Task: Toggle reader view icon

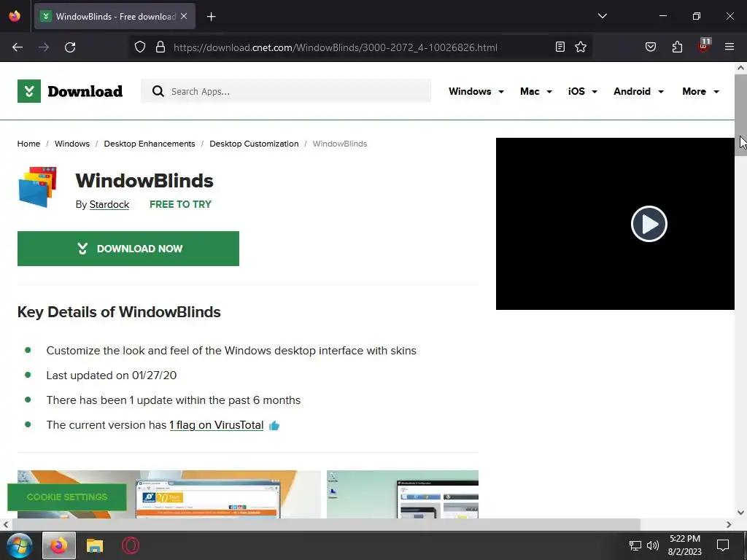Action: [x=560, y=47]
